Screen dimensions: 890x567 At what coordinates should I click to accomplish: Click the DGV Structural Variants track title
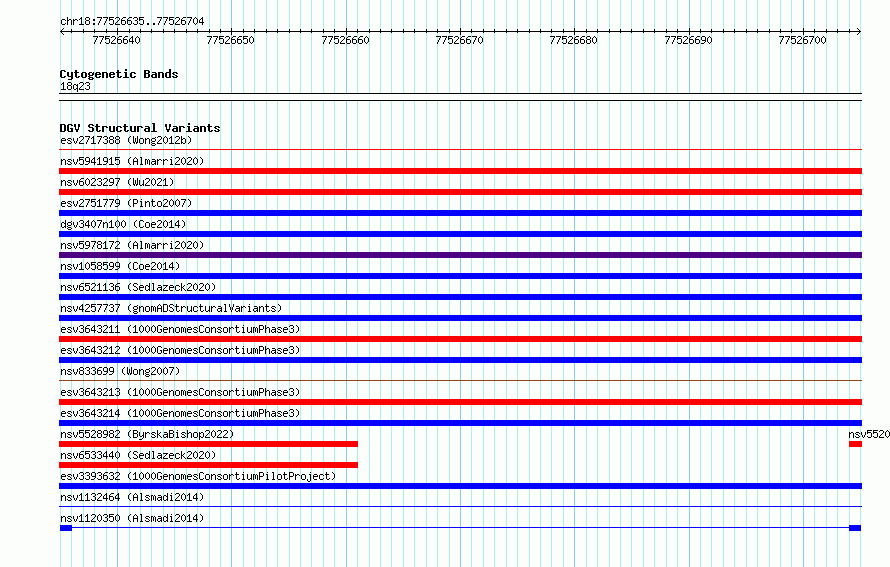140,128
